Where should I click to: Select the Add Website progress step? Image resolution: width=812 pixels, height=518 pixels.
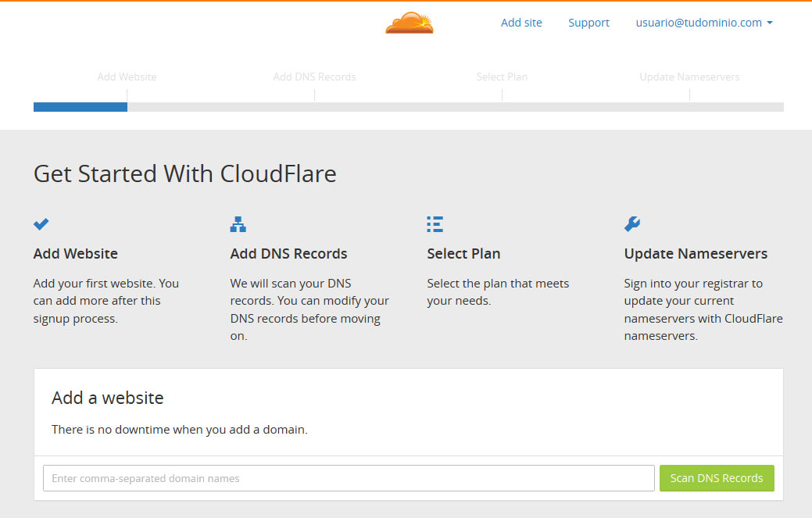pyautogui.click(x=127, y=77)
